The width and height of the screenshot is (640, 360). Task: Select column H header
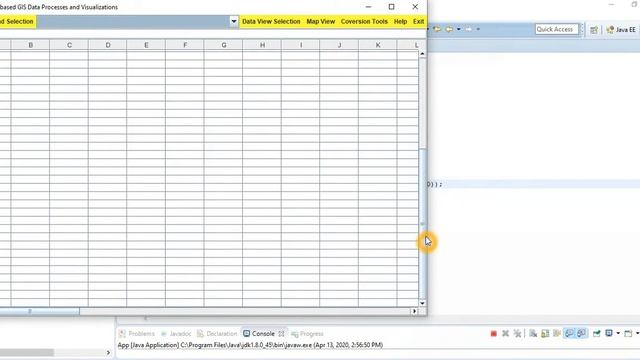coord(262,45)
